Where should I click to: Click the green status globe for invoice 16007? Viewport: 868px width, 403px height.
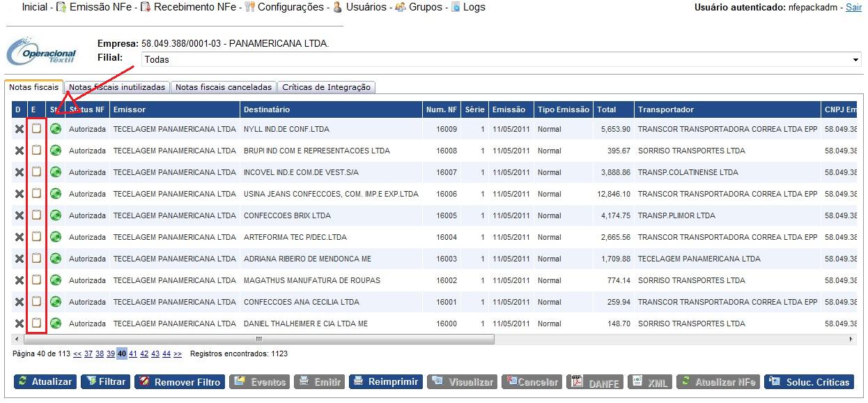click(56, 172)
